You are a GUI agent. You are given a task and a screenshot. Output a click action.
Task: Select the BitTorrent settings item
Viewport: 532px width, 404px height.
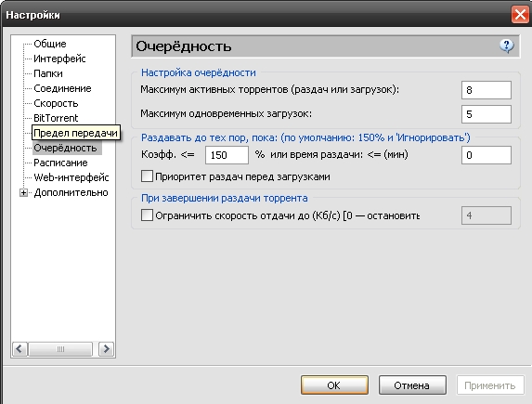pos(56,118)
